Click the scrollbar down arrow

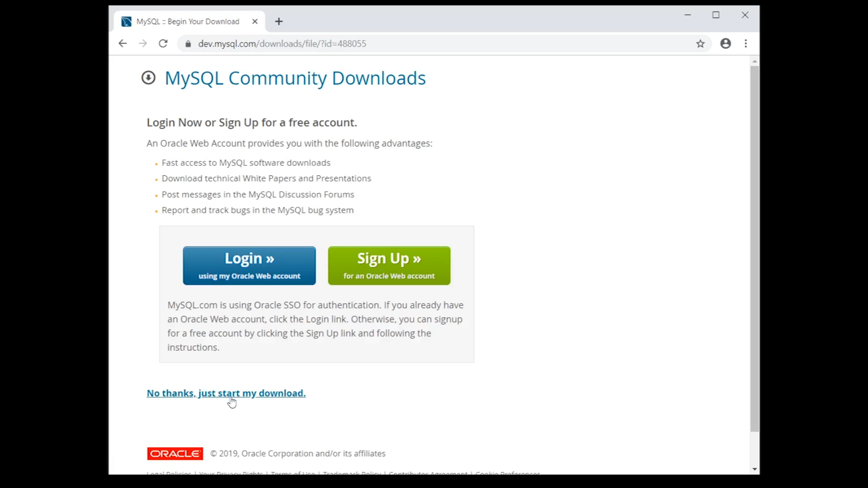click(755, 469)
